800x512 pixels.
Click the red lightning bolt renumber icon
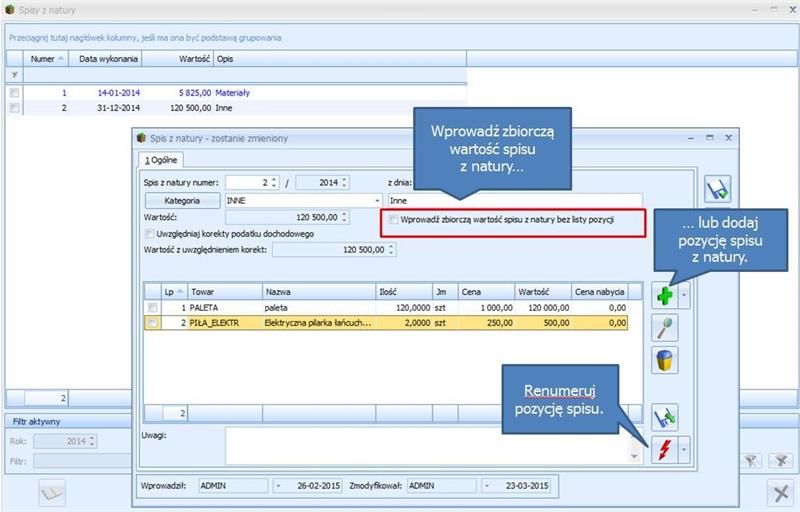click(x=664, y=451)
